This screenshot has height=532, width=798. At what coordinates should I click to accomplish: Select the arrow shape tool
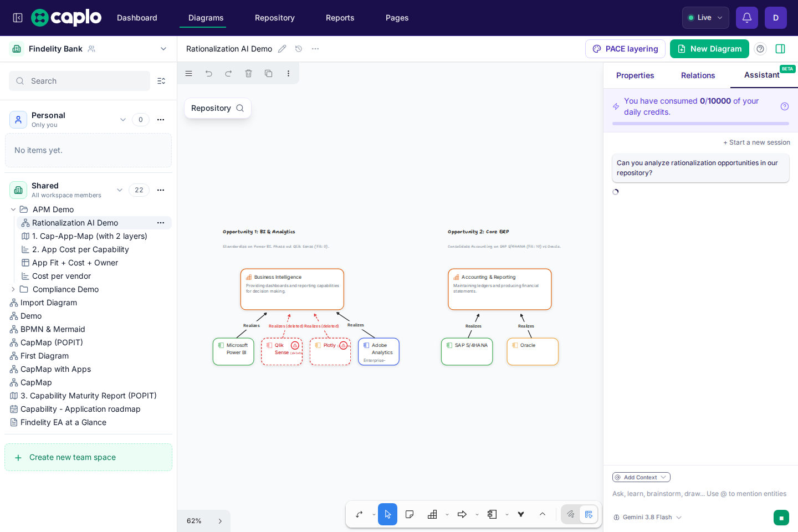(x=462, y=514)
